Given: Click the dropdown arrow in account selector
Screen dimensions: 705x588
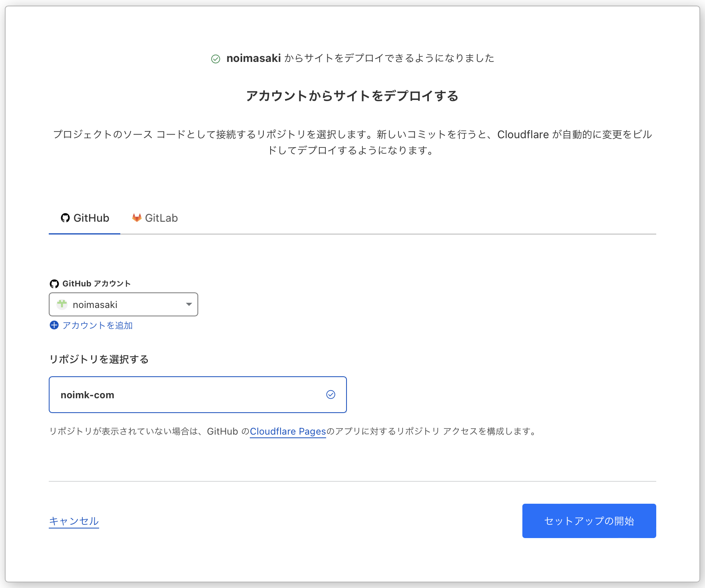Looking at the screenshot, I should click(x=189, y=304).
